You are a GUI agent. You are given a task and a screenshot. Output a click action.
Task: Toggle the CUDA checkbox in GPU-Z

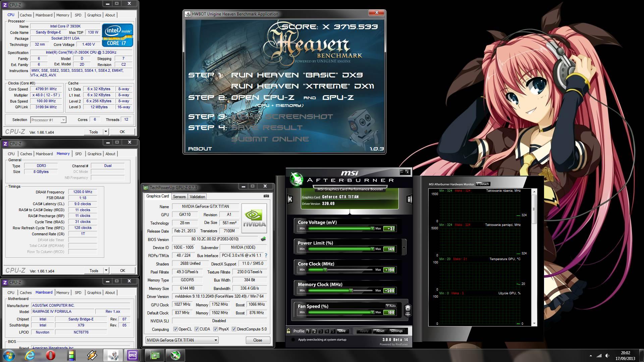point(197,329)
